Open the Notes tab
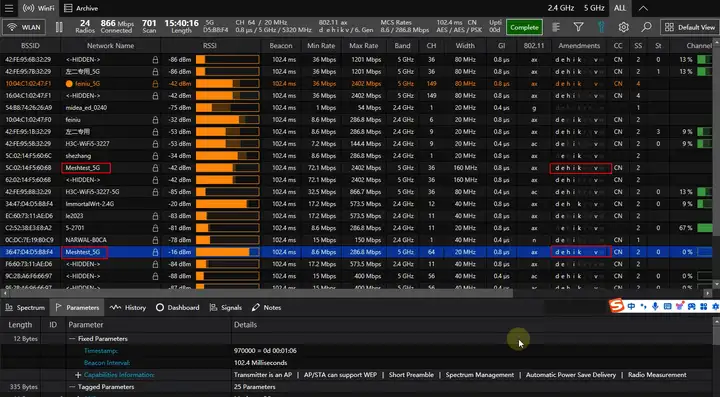 pos(266,308)
